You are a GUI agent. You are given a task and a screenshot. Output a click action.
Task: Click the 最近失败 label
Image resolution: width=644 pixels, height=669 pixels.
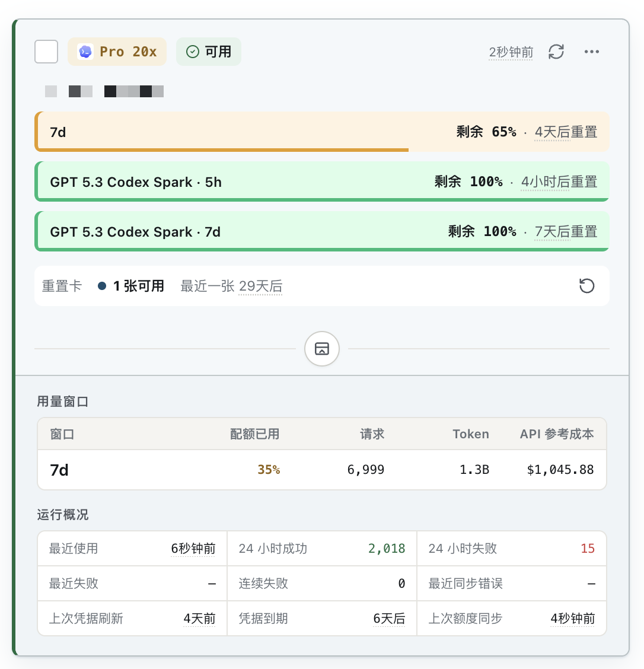click(x=74, y=583)
